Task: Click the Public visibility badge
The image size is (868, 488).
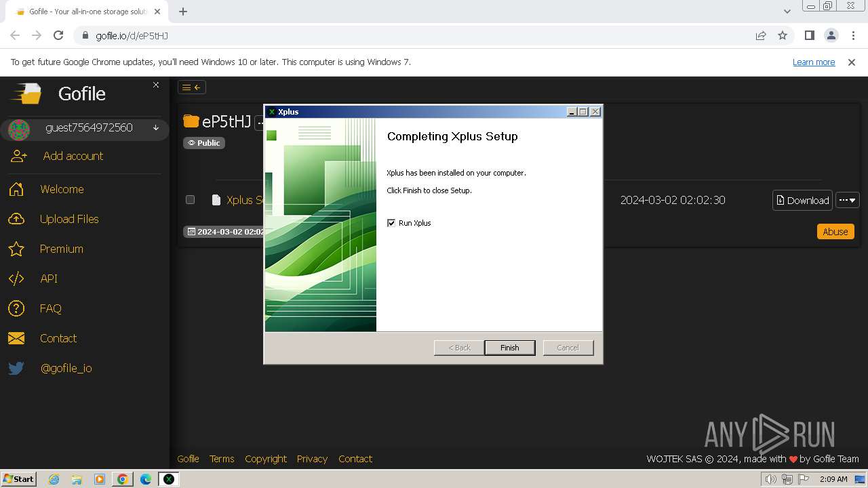Action: (x=204, y=143)
